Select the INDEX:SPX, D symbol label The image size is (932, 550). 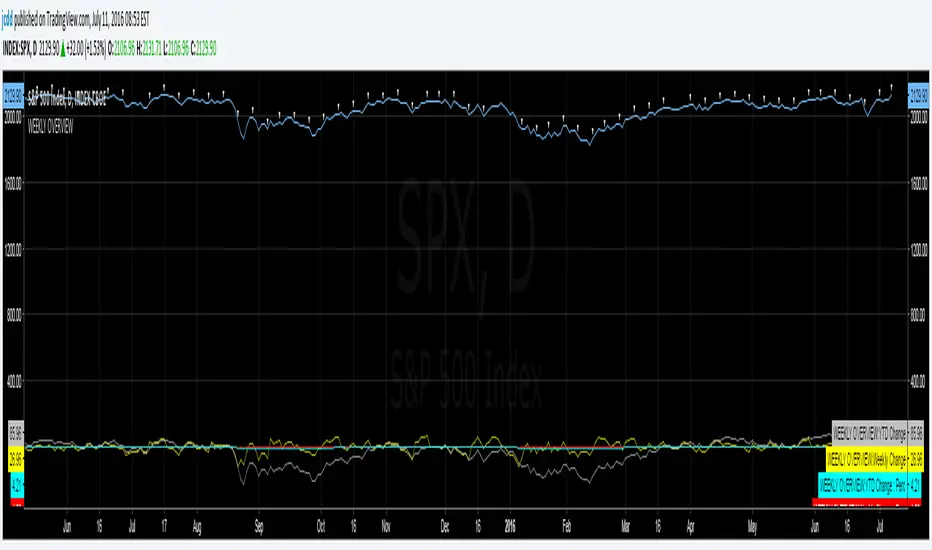pos(20,48)
